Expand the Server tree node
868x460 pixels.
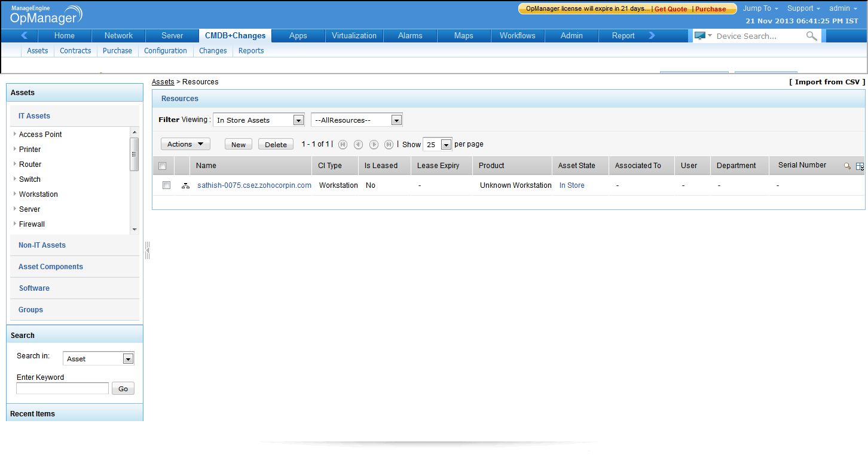[x=15, y=209]
